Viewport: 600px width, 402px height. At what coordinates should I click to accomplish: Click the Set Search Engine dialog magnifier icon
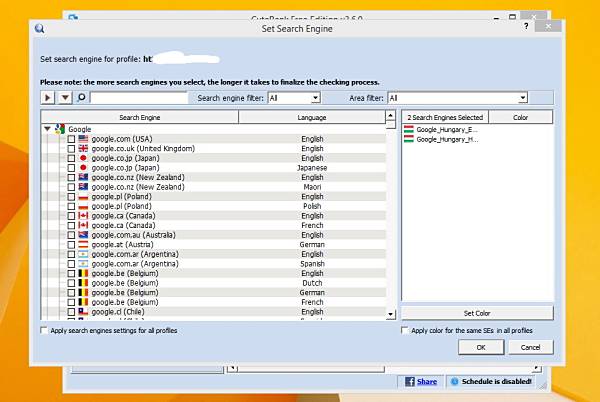[39, 28]
